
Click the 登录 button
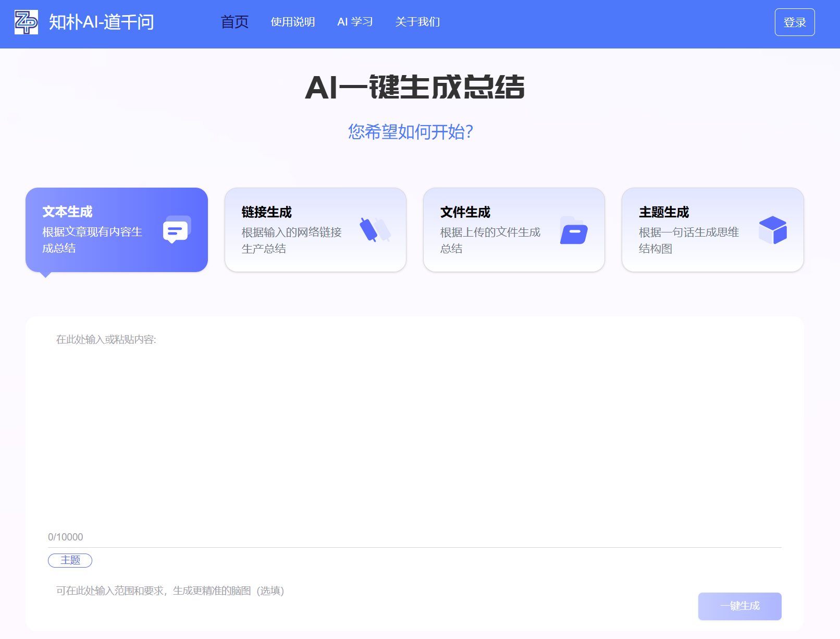794,22
